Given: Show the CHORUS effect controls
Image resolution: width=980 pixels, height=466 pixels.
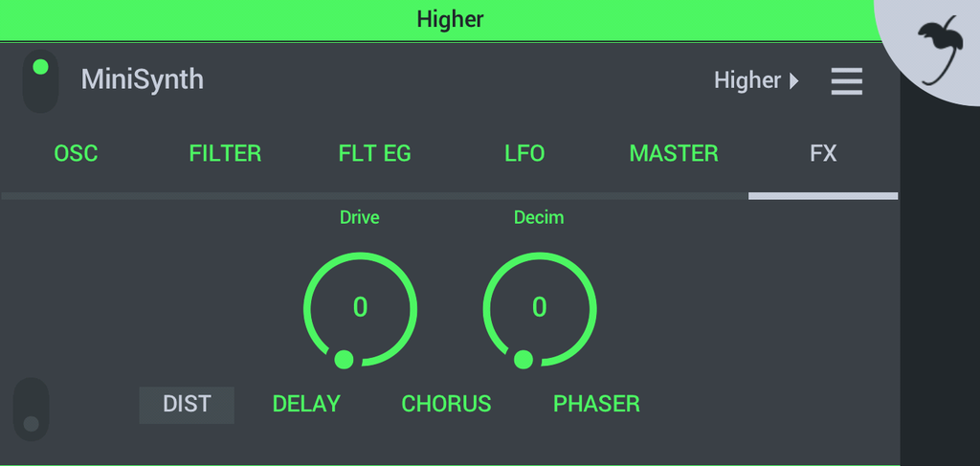Looking at the screenshot, I should 446,404.
